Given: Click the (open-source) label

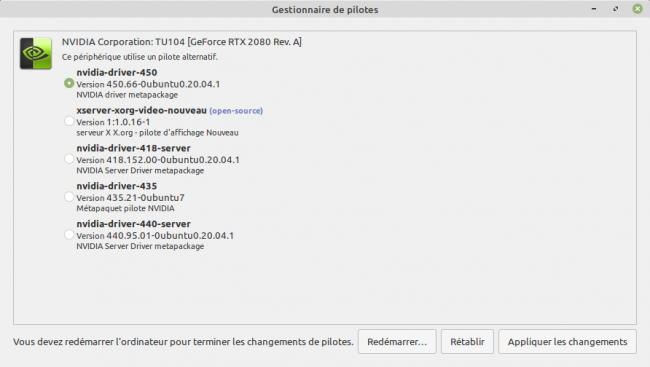Looking at the screenshot, I should point(236,111).
